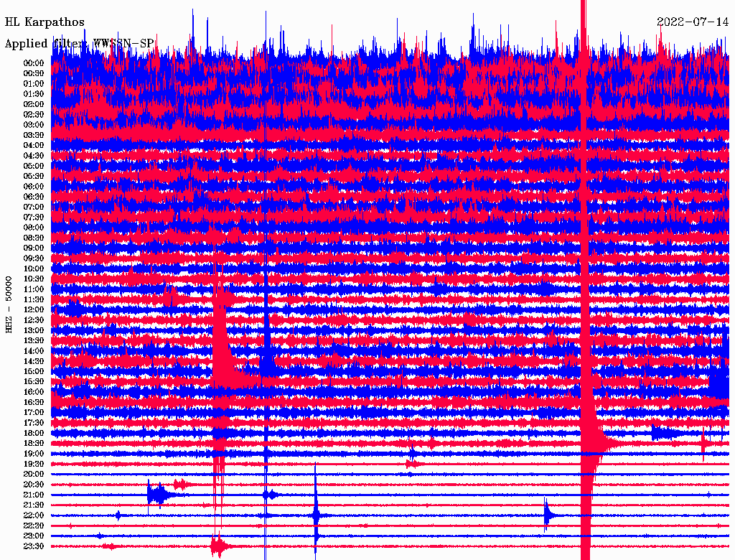Screen dimensions: 735x560
Task: Select the 18:30 time row label
Action: [x=34, y=443]
